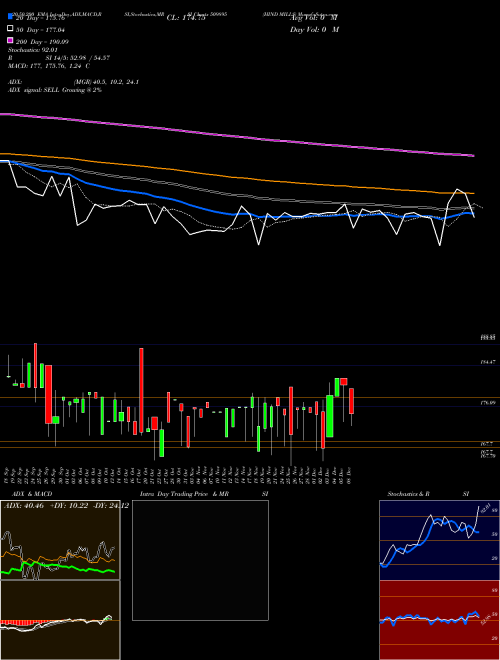Click the 'Stochastics & R' panel title
Screen dimensions: 500x660
click(408, 494)
